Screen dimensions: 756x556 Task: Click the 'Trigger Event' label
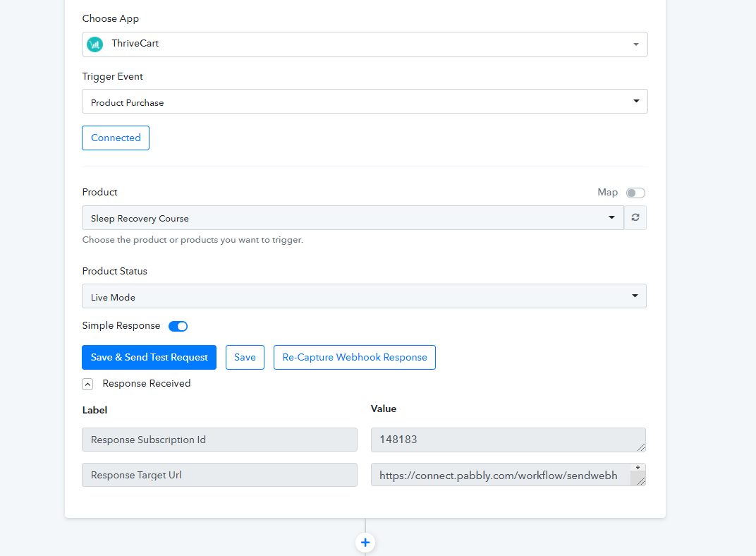(x=113, y=77)
